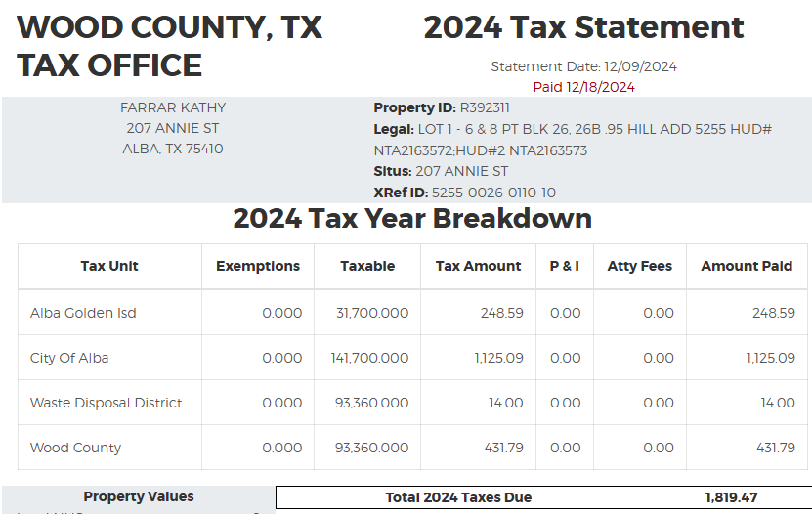
Task: Click the Tax Amount column header
Action: point(479,266)
